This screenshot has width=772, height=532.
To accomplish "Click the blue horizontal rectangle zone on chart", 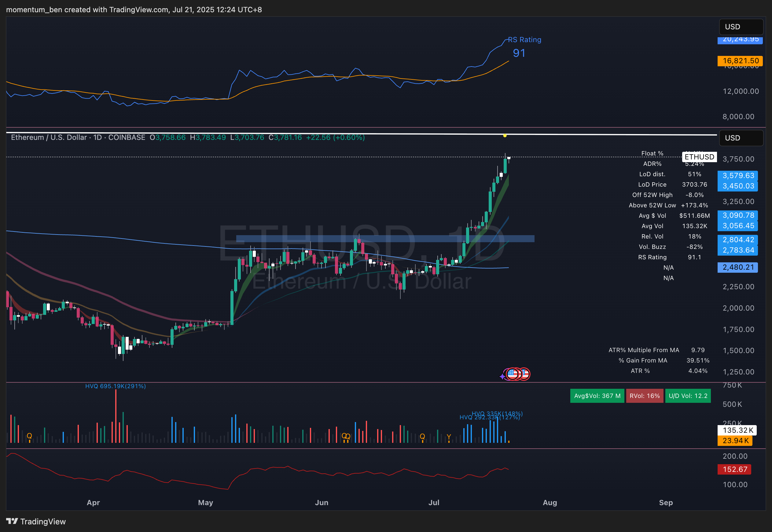I will point(400,239).
